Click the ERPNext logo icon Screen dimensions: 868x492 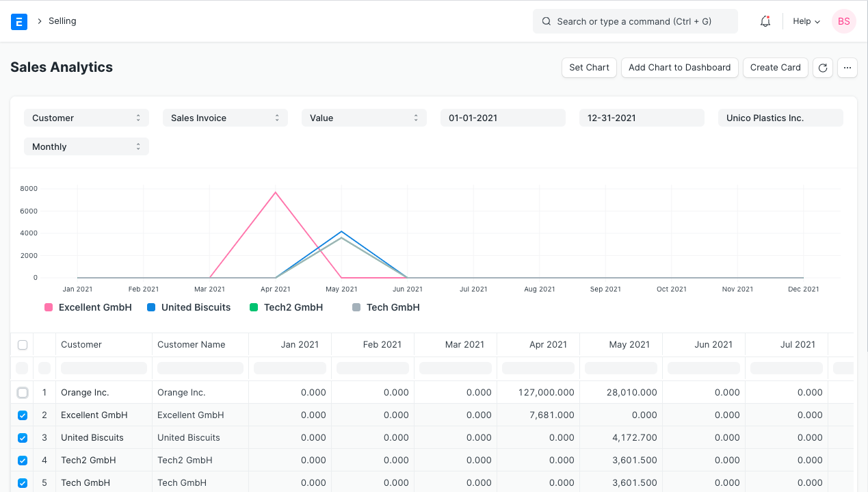click(19, 21)
